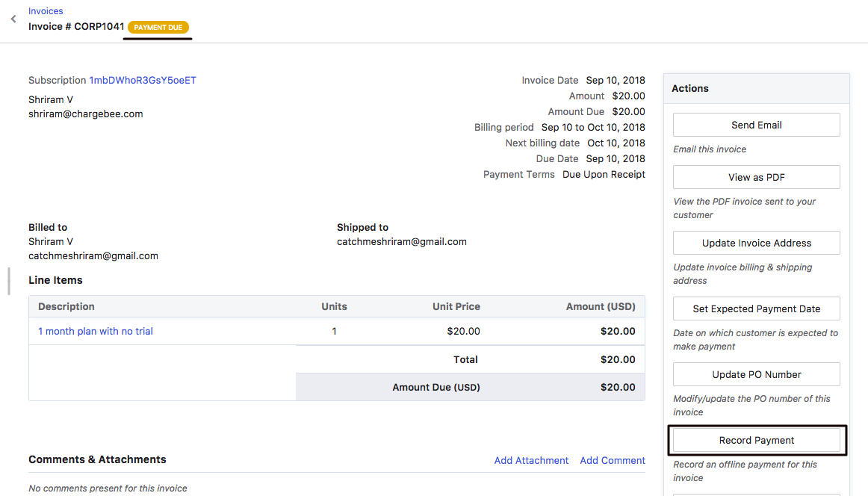Viewport: 868px width, 496px height.
Task: Click the Unit Price column header
Action: [x=456, y=306]
